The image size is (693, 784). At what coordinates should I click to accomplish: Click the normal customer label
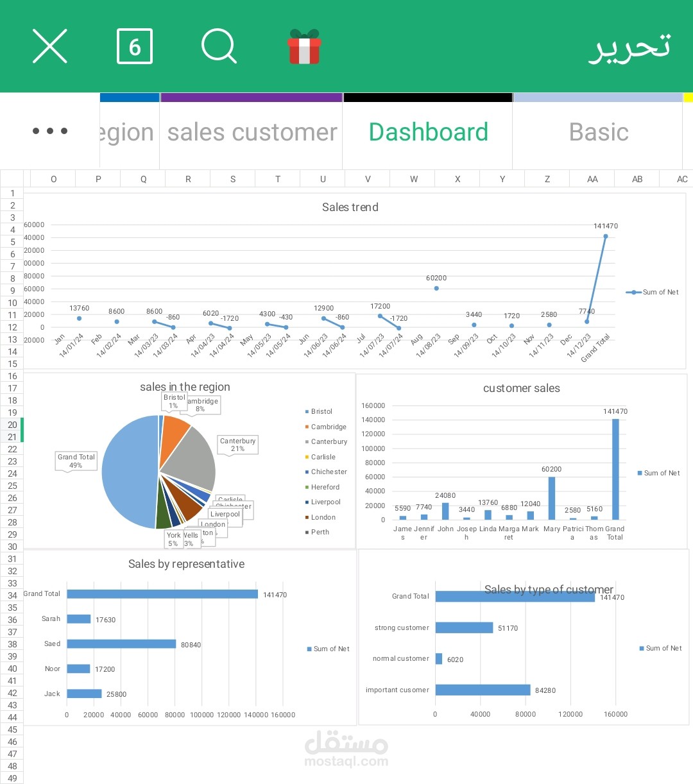[x=401, y=658]
